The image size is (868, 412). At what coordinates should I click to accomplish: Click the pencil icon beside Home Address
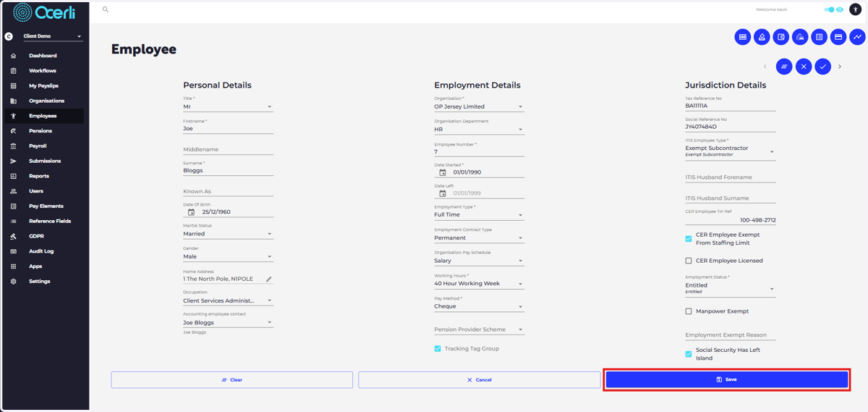269,279
